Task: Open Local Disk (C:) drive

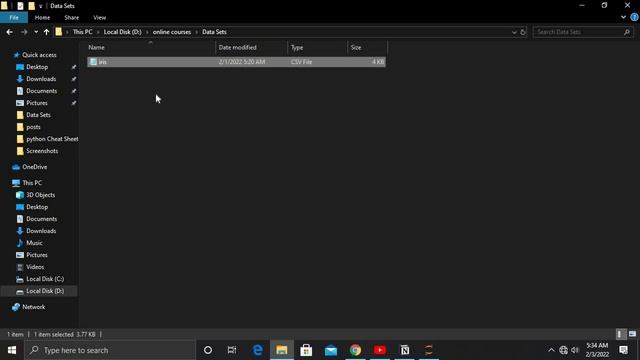Action: coord(45,279)
